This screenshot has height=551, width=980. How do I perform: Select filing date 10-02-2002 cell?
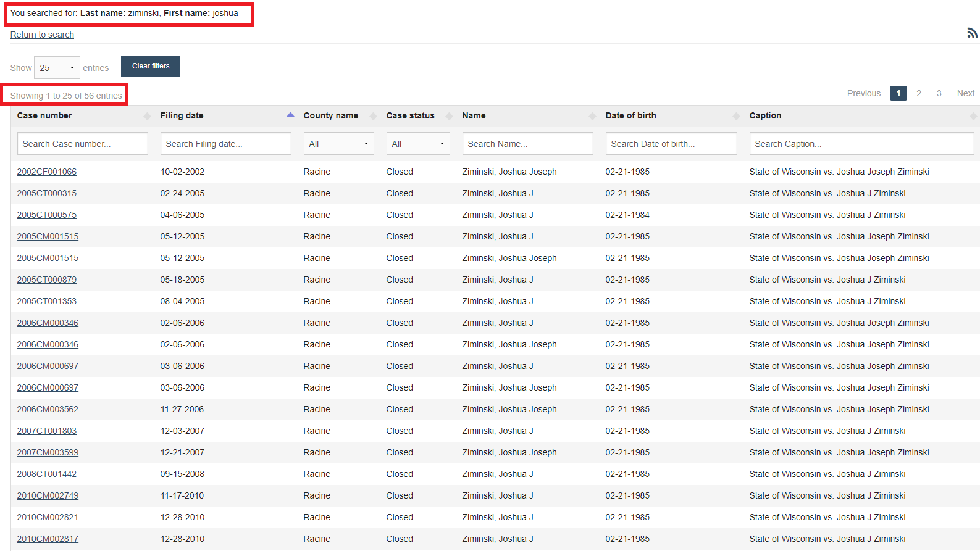(182, 172)
